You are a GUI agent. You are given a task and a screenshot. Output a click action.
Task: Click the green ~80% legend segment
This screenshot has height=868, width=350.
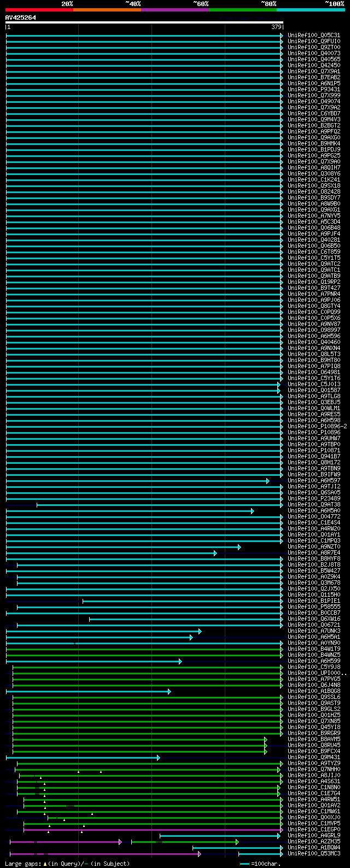pos(243,9)
